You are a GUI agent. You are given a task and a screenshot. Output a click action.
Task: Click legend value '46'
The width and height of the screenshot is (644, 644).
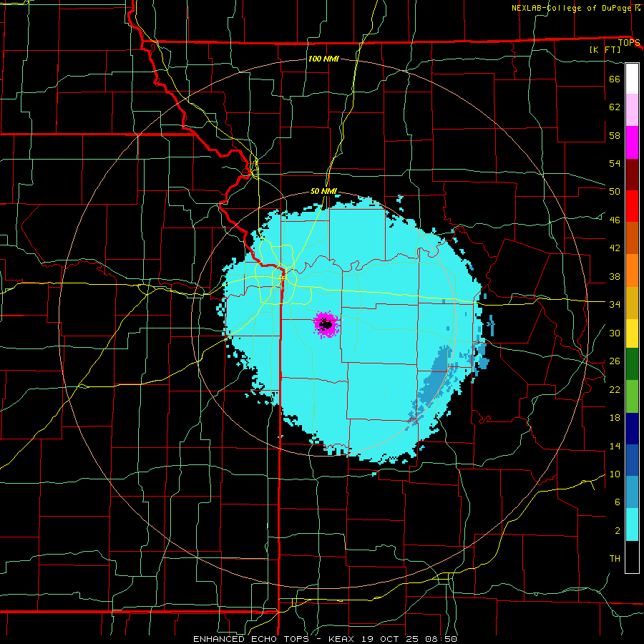[x=615, y=220]
